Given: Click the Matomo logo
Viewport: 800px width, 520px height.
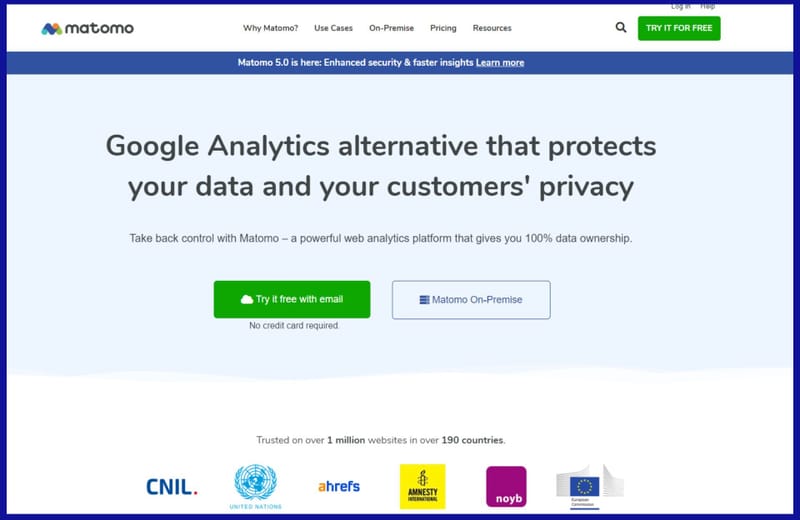Looking at the screenshot, I should coord(87,28).
